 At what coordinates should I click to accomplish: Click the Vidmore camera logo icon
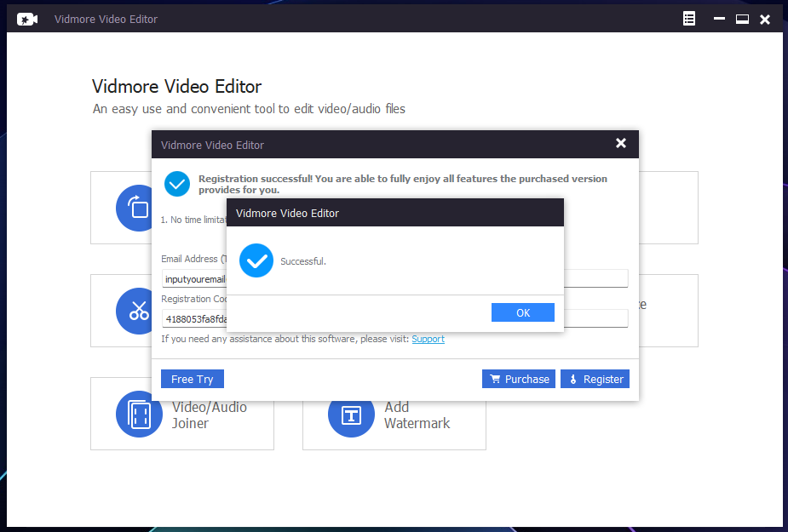(27, 19)
